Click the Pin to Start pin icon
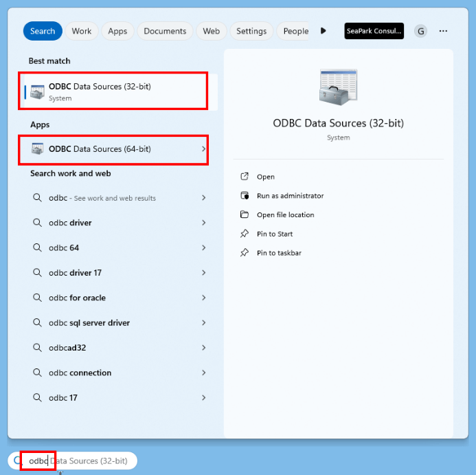Viewport: 476px width, 475px height. click(245, 234)
